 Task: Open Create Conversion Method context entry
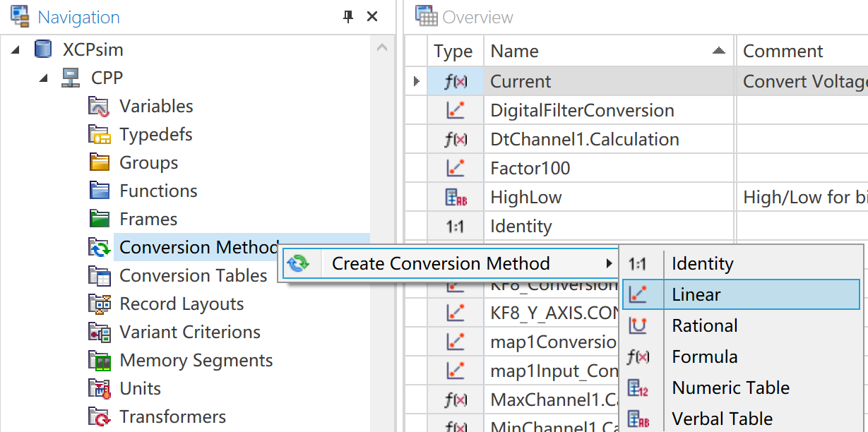click(449, 264)
